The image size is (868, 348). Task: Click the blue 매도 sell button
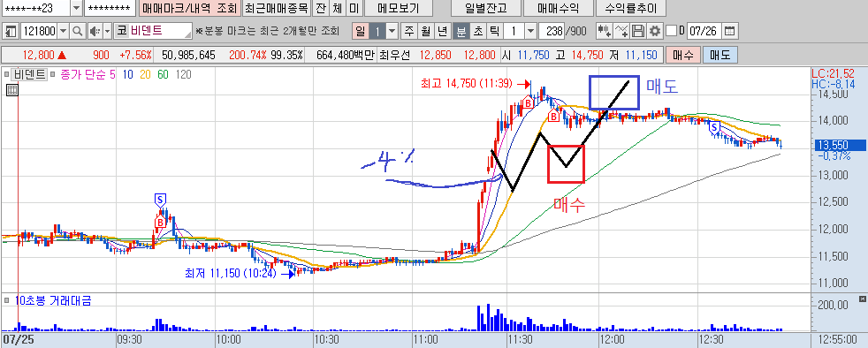[720, 55]
